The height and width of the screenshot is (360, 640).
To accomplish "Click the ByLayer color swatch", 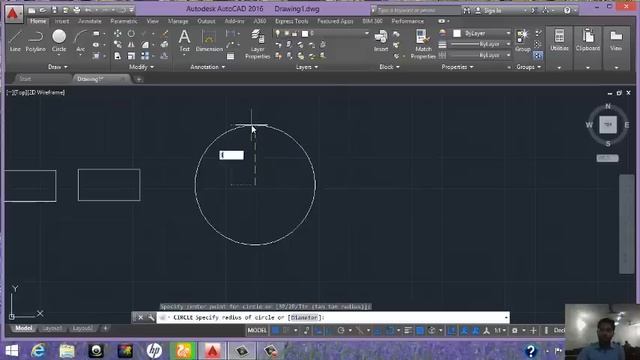I will 457,33.
